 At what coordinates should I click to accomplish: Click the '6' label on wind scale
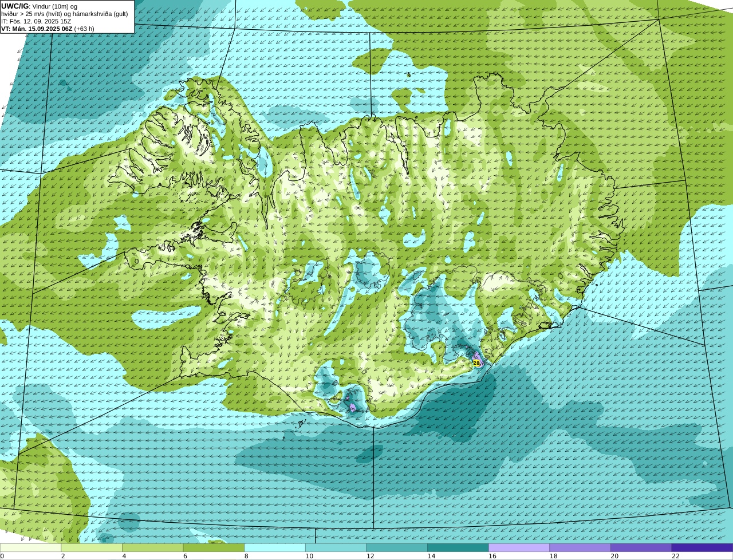click(185, 556)
